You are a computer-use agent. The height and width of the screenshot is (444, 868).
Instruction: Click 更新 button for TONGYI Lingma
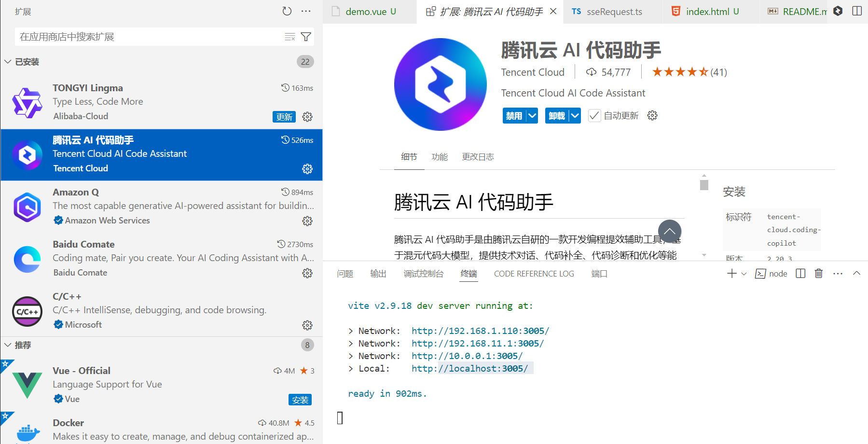coord(284,117)
